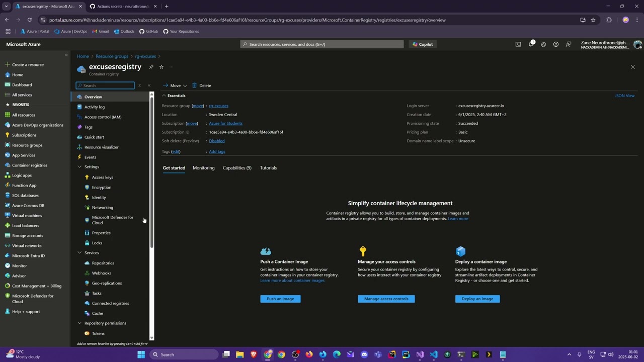The image size is (644, 362).
Task: Open JSON View link
Action: point(624,96)
